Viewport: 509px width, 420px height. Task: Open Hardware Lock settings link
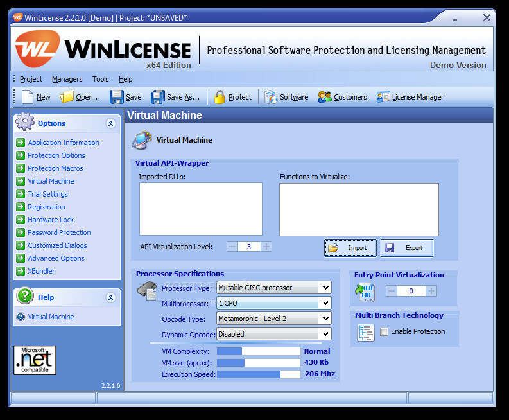coord(51,220)
